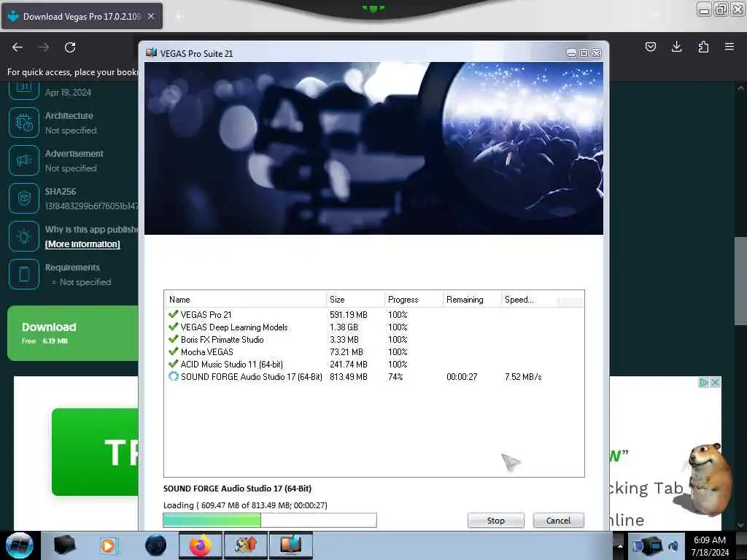Click the 1.38 GB size cell
The width and height of the screenshot is (747, 560).
344,327
